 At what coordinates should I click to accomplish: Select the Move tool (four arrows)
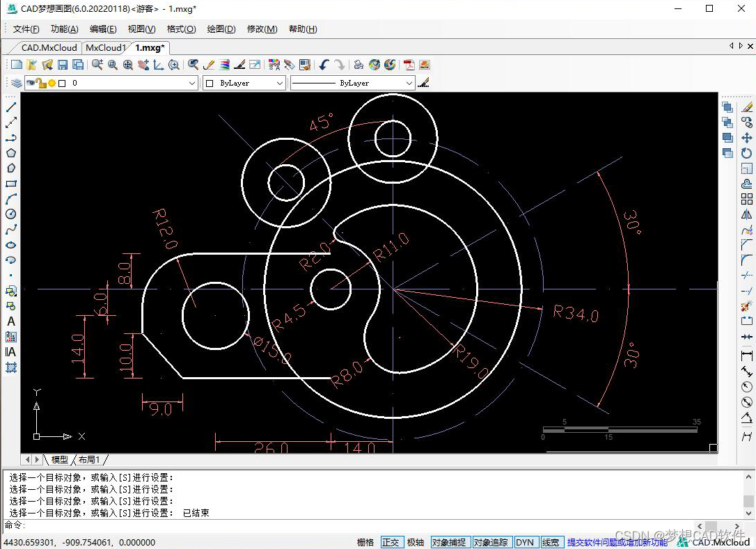747,138
